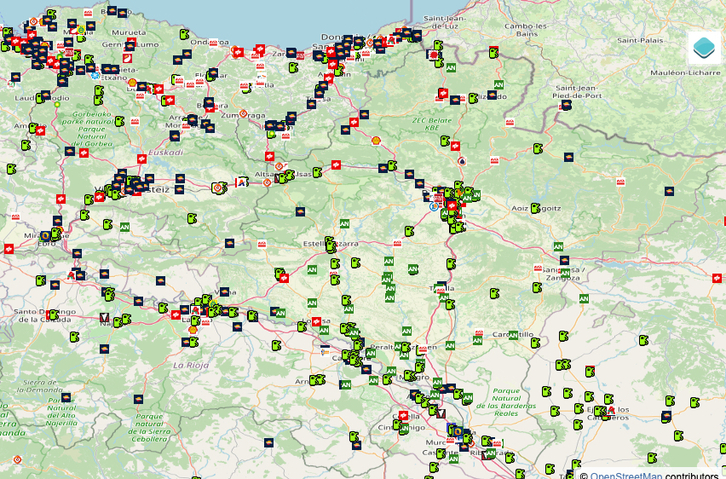Select the Repsol marker south of Nájera V-logo

[x=105, y=348]
